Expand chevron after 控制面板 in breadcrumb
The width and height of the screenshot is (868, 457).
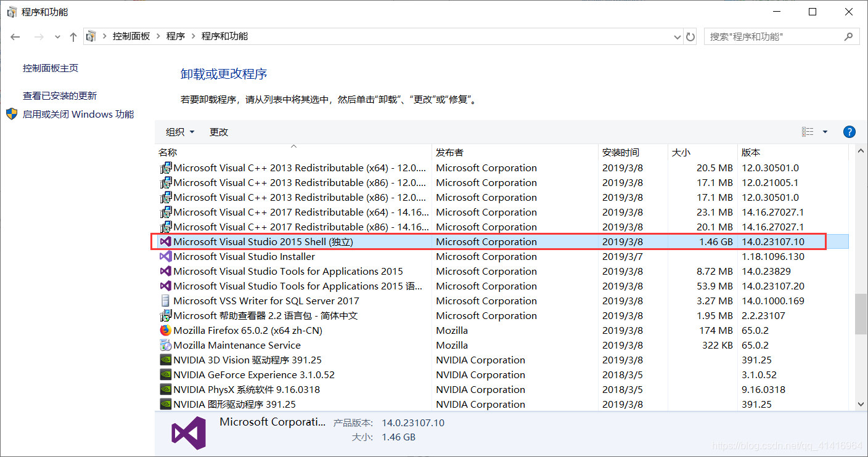tap(158, 36)
